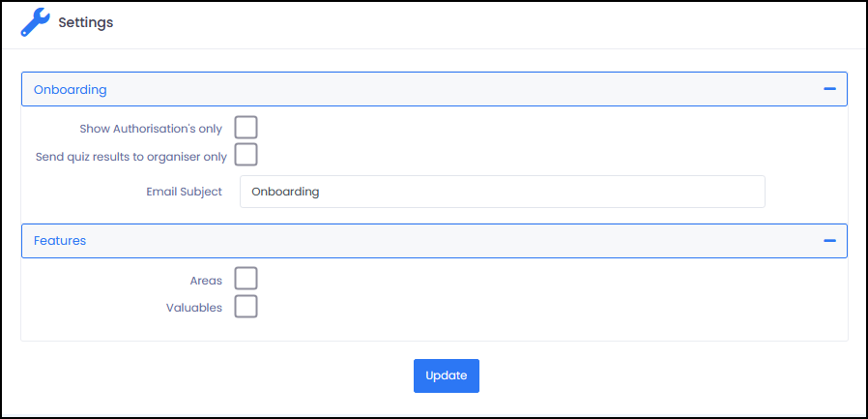
Task: Enable Show Authorisation's only checkbox
Action: click(246, 128)
